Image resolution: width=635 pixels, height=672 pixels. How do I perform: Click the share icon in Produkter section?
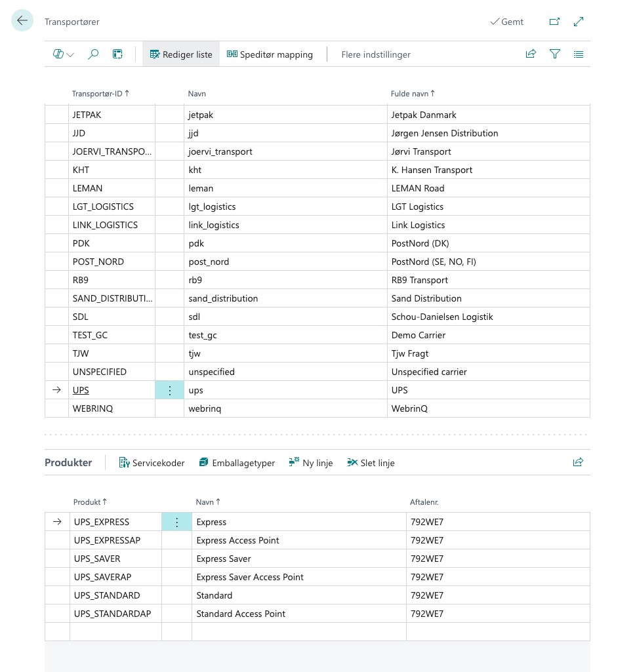click(578, 462)
